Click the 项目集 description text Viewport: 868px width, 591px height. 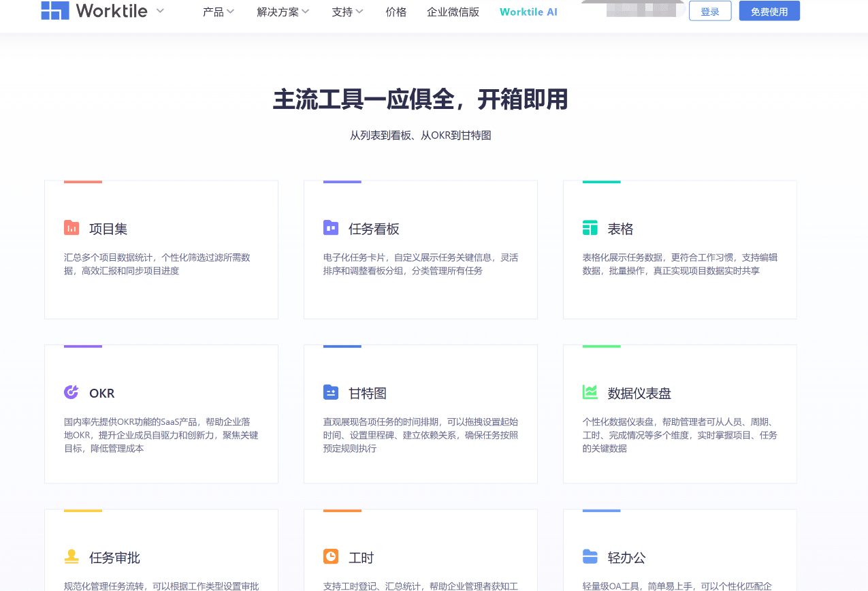[x=157, y=264]
